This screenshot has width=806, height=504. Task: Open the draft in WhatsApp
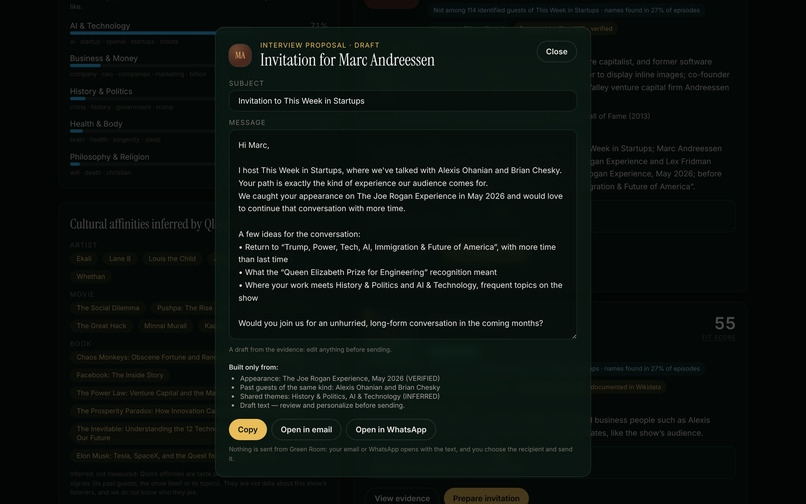click(391, 429)
